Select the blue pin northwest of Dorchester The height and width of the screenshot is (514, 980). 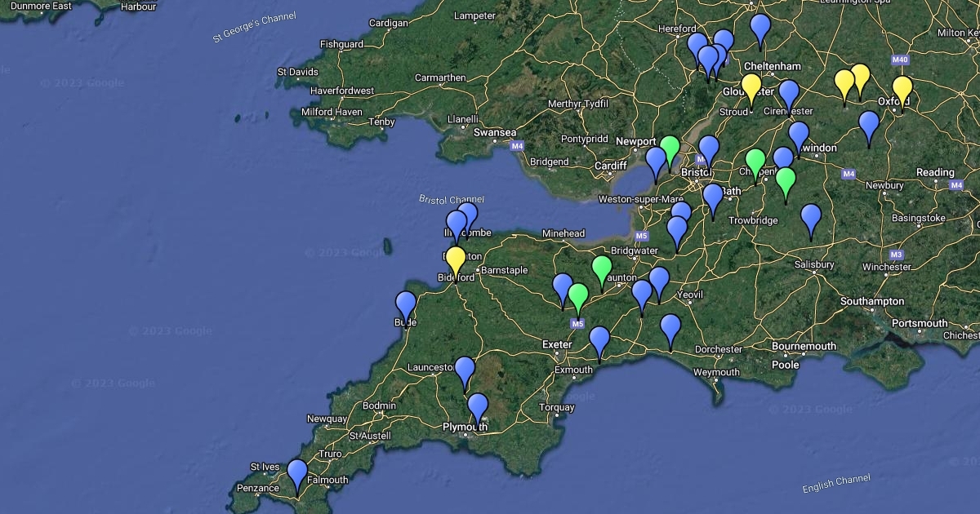point(670,328)
